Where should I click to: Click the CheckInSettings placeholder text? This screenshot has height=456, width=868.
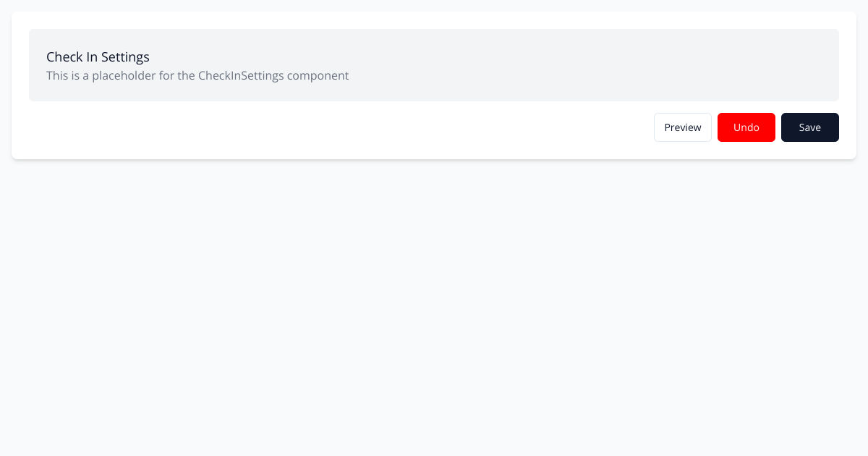[197, 75]
